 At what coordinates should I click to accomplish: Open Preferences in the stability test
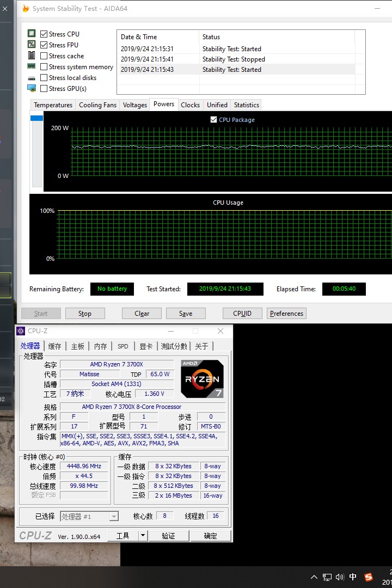(286, 314)
